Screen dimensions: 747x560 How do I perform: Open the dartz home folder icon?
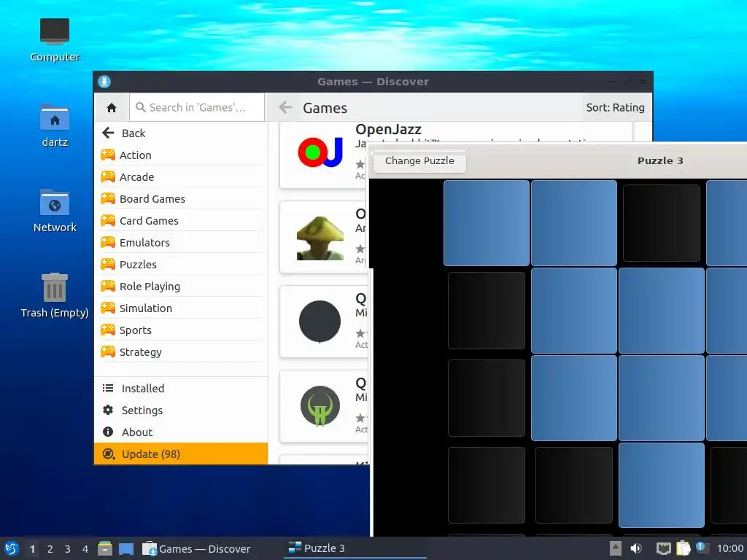coord(55,125)
